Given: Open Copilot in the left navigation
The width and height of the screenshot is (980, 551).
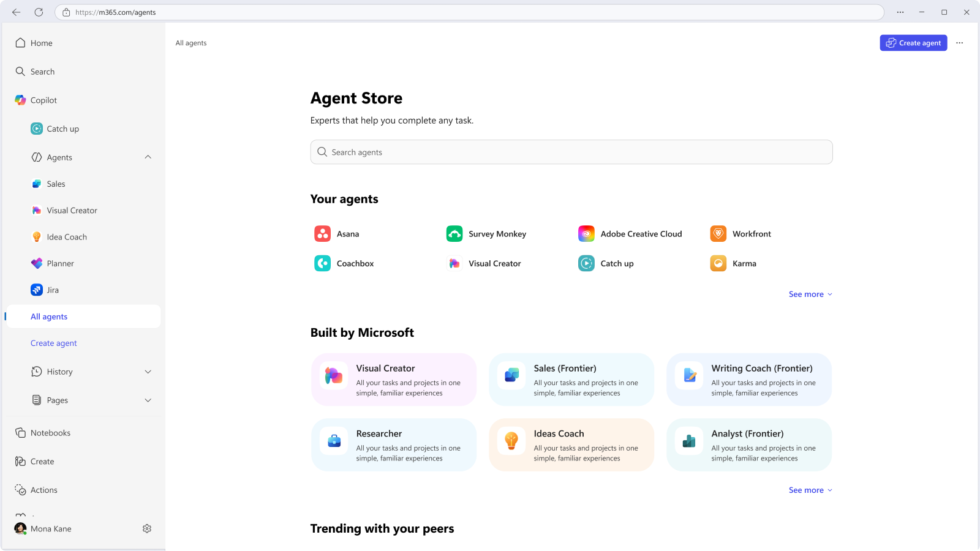Looking at the screenshot, I should pyautogui.click(x=43, y=100).
